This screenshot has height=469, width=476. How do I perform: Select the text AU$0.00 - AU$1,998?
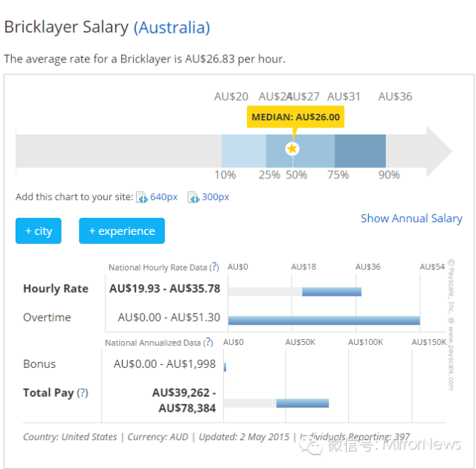point(164,363)
